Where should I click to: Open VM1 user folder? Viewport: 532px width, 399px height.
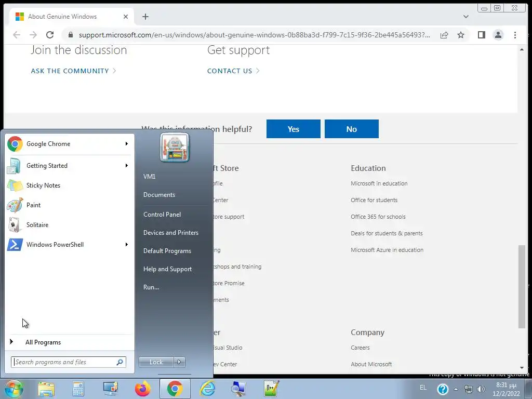pyautogui.click(x=149, y=177)
